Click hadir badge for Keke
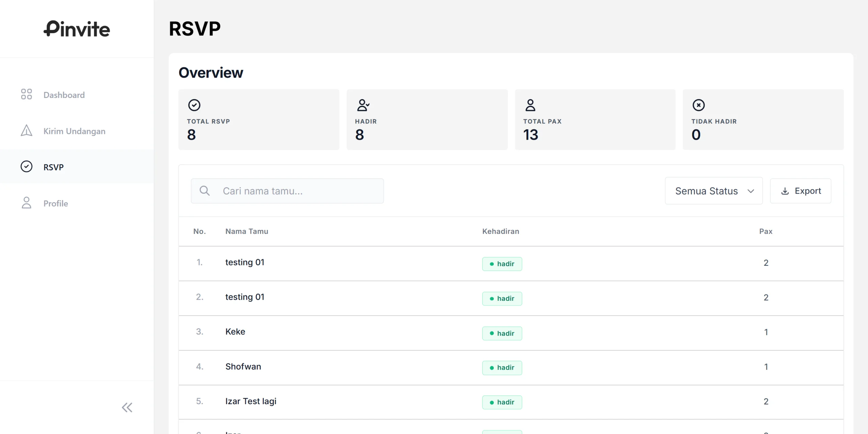 [502, 333]
